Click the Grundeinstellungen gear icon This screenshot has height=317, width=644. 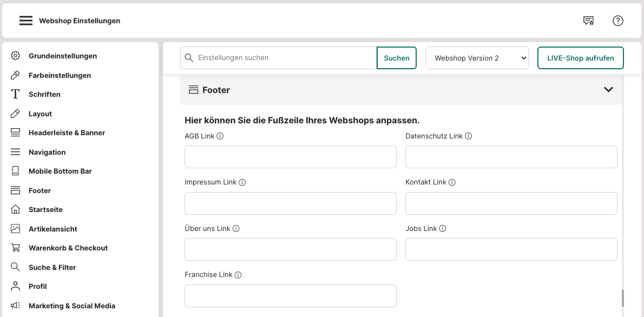point(16,56)
